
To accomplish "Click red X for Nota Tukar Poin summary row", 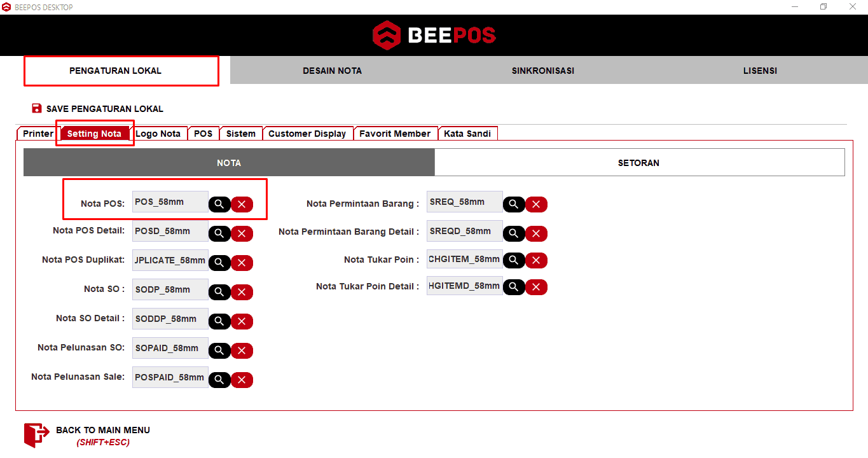I will [x=536, y=260].
